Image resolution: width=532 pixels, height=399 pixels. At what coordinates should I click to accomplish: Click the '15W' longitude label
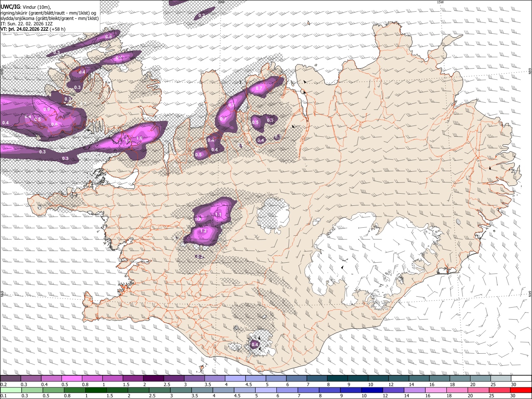pyautogui.click(x=440, y=2)
